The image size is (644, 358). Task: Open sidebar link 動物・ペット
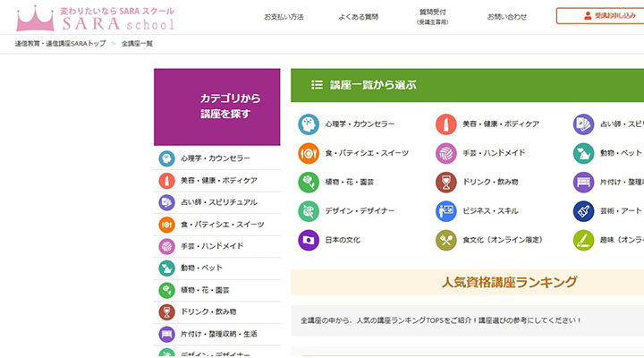(x=201, y=268)
